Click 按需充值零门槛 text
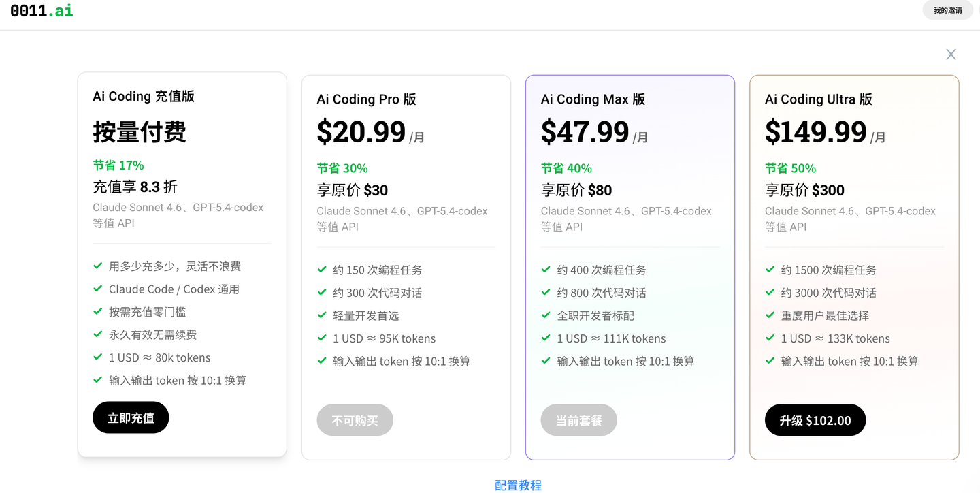 [x=148, y=312]
